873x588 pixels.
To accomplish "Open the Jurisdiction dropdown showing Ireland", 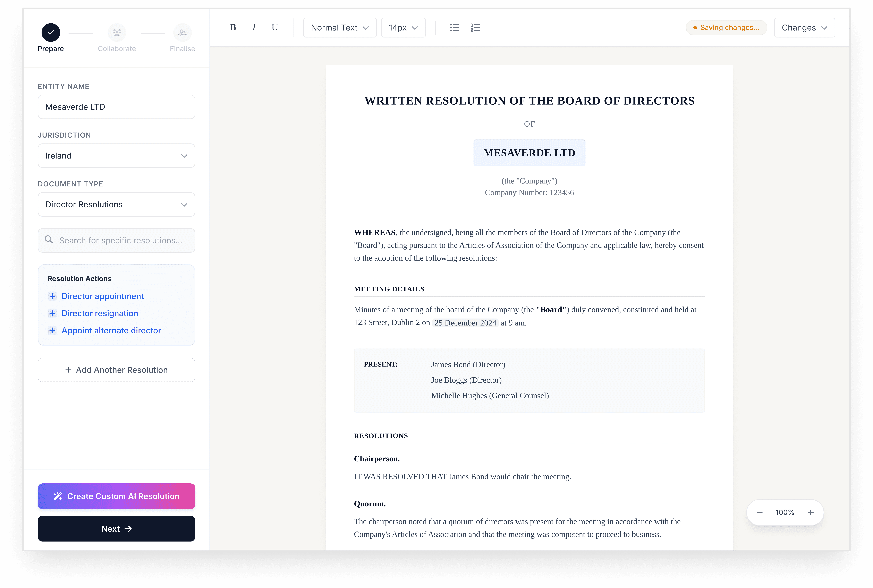I will point(116,156).
